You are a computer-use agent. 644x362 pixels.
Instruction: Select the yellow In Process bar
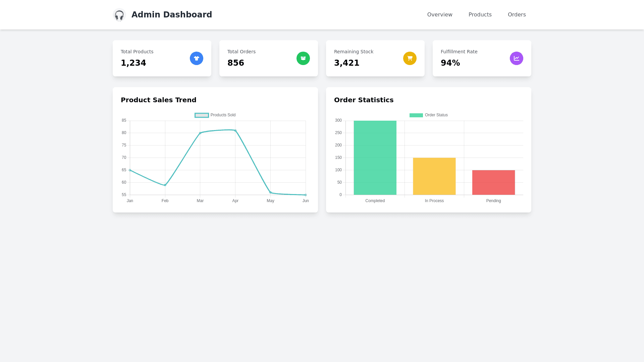[434, 176]
